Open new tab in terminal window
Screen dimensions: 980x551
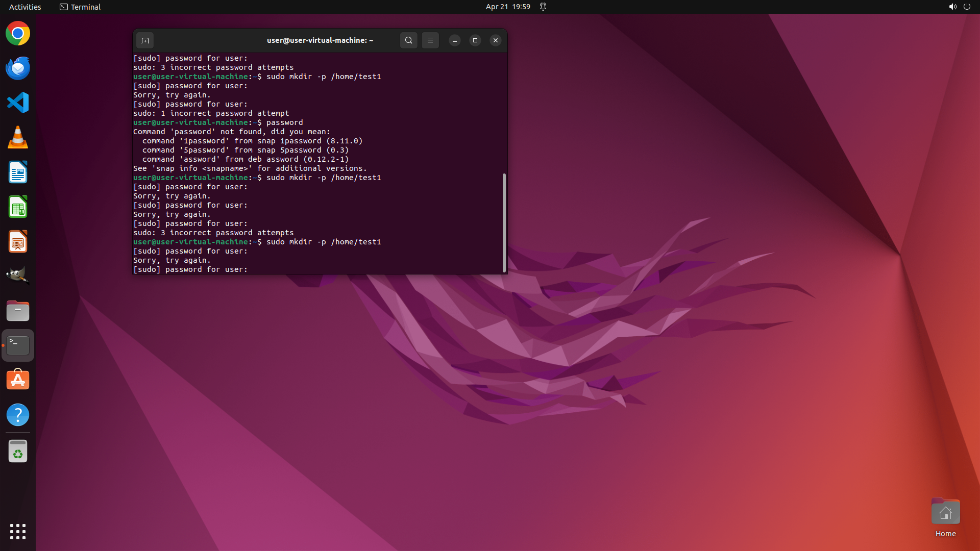[145, 40]
